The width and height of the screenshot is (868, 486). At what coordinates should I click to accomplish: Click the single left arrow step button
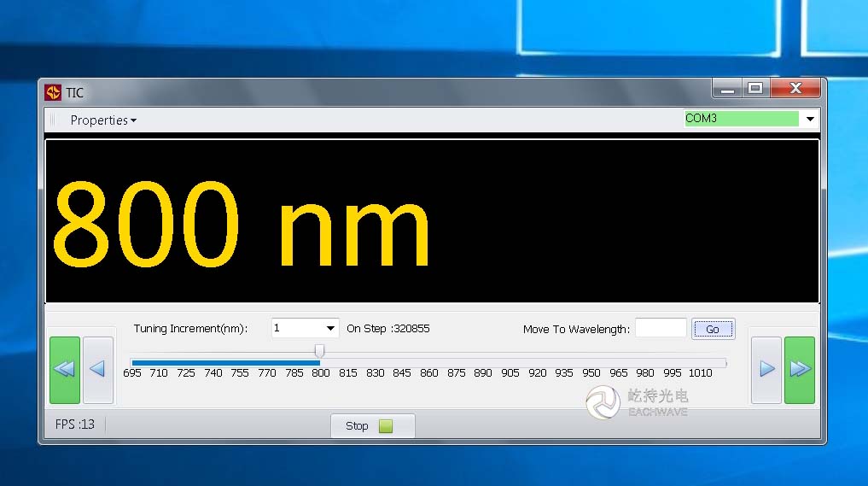point(97,369)
